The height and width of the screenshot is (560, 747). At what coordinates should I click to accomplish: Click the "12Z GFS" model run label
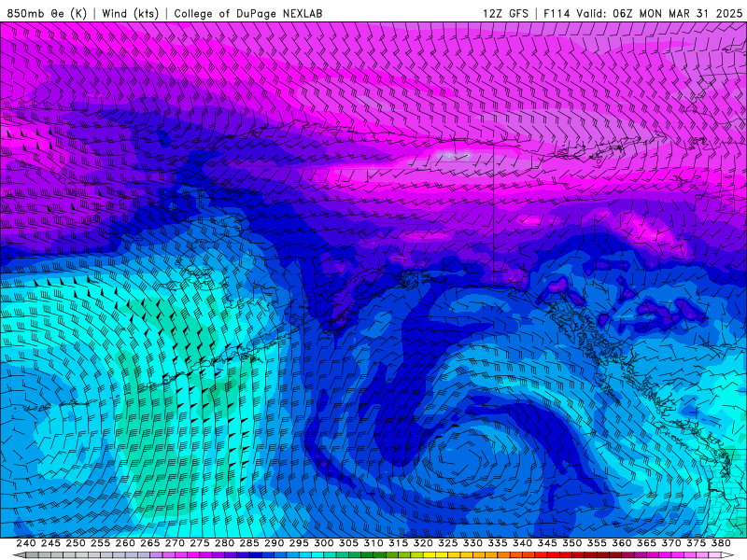[x=505, y=13]
